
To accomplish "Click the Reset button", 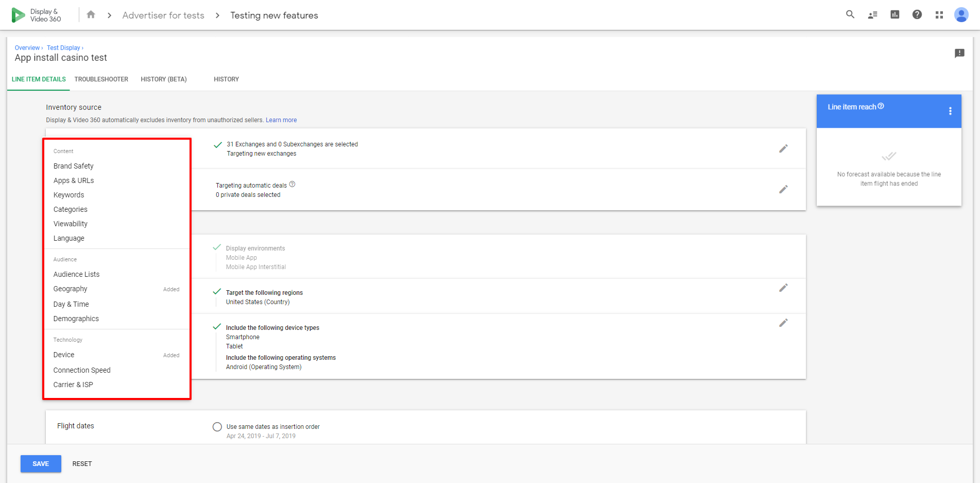I will click(82, 464).
